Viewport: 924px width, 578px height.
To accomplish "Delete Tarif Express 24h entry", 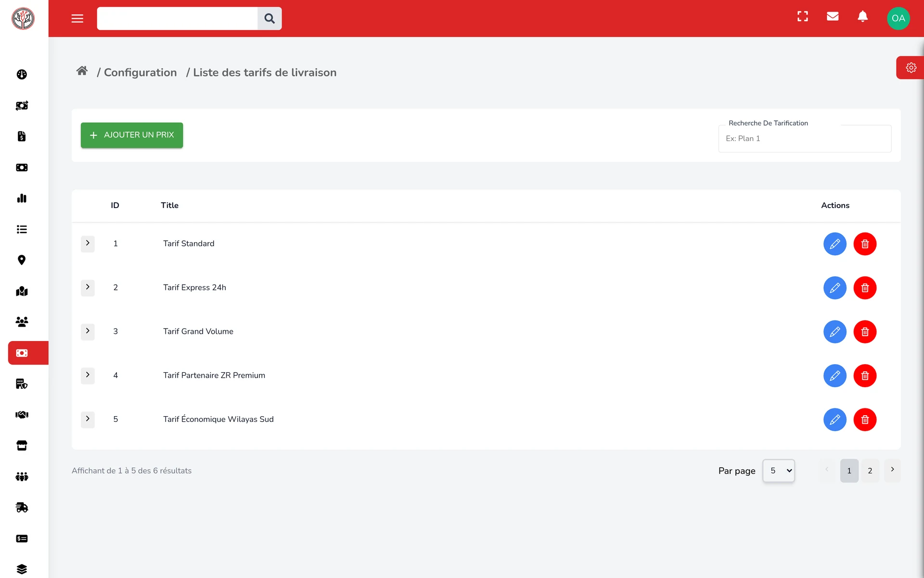I will (x=865, y=288).
